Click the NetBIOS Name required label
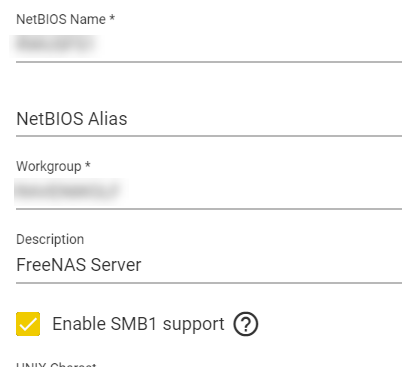Viewport: 402px width, 367px height. pyautogui.click(x=66, y=19)
